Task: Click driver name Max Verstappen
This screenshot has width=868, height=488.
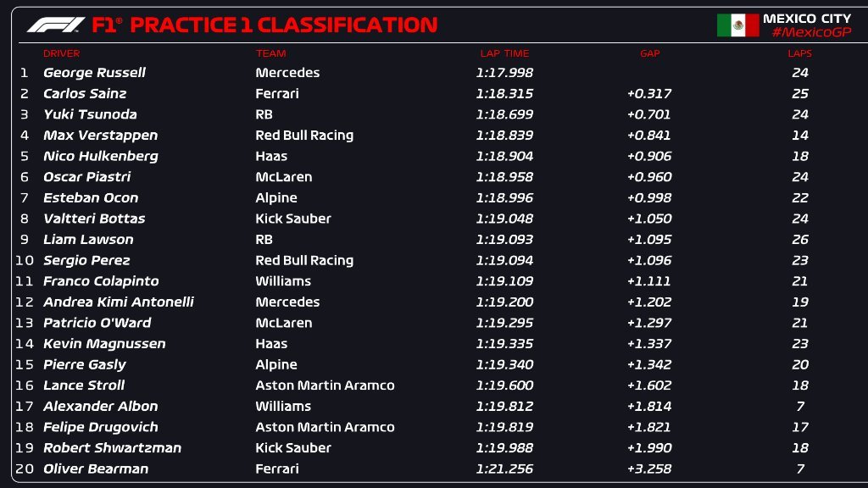Action: (x=100, y=135)
